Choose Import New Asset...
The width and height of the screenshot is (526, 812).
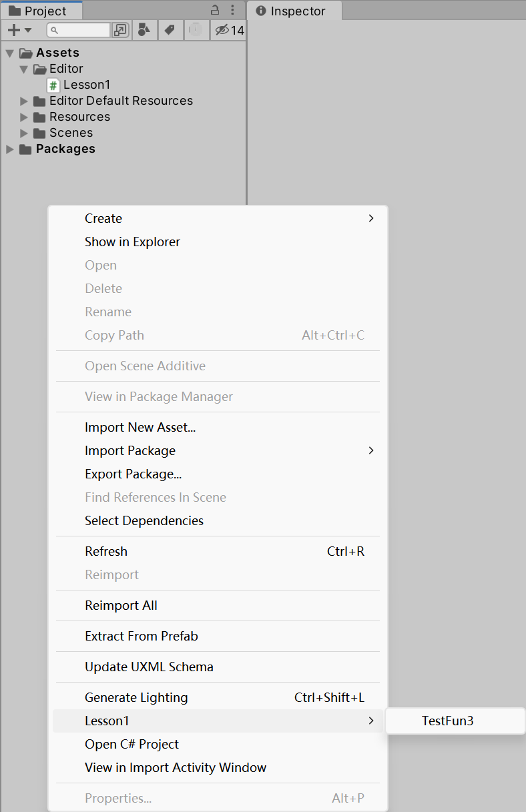[218, 427]
